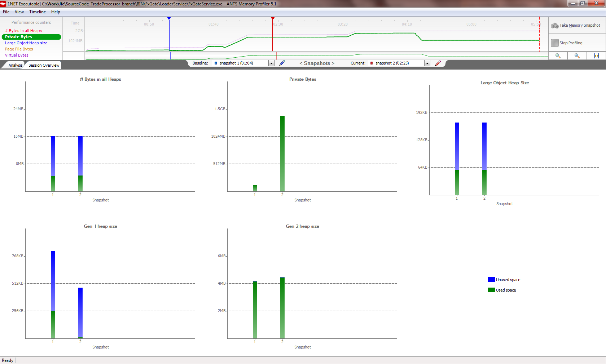The width and height of the screenshot is (606, 364).
Task: Fit timeline to window icon
Action: 596,56
